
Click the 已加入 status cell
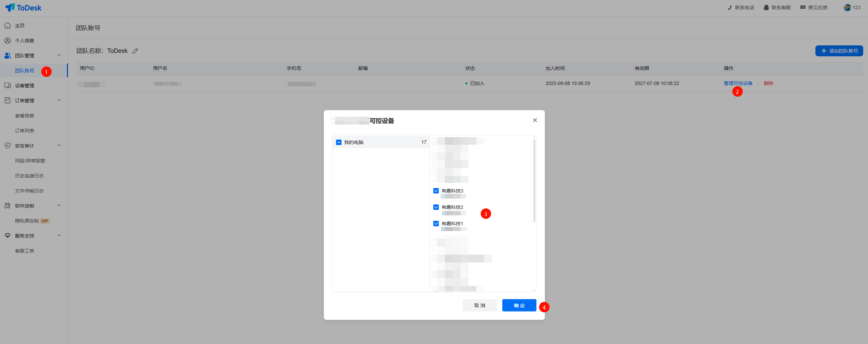475,83
